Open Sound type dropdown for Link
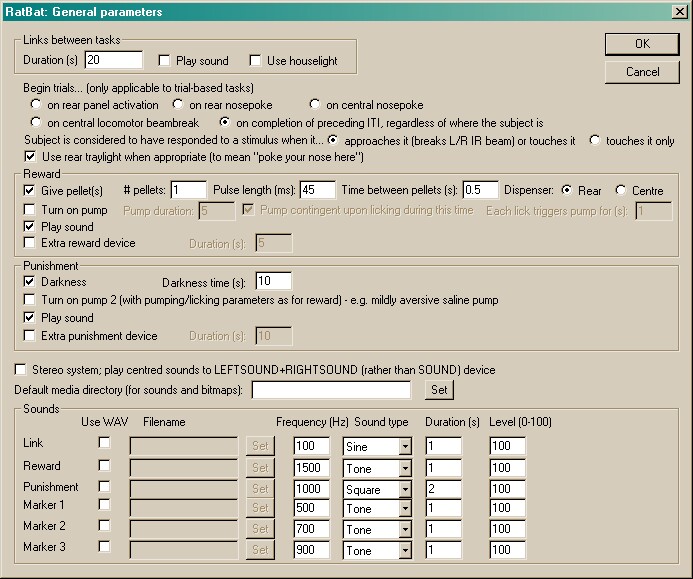 pyautogui.click(x=405, y=446)
